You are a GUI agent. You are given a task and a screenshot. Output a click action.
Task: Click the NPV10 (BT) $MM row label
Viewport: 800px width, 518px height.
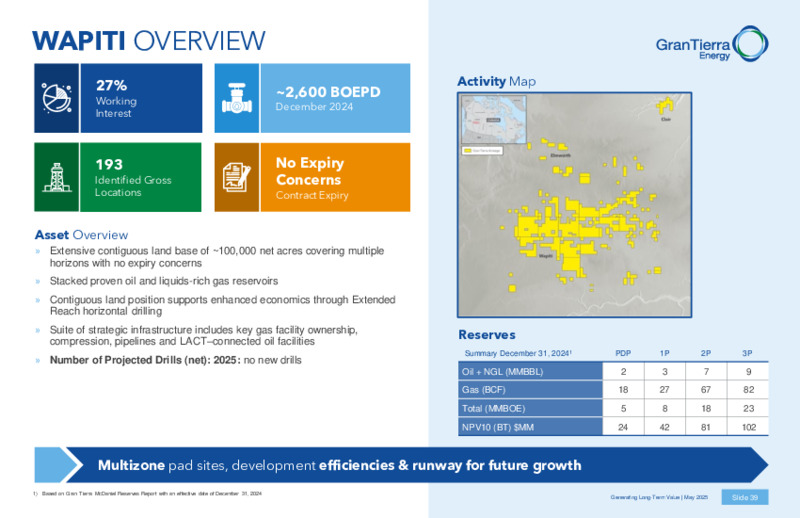[530, 427]
